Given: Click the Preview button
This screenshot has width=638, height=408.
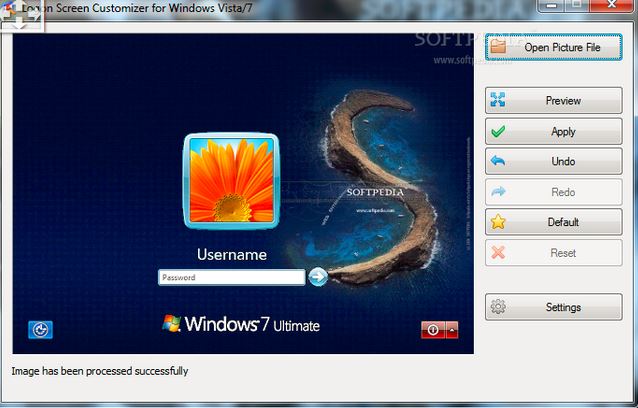Looking at the screenshot, I should click(x=553, y=100).
